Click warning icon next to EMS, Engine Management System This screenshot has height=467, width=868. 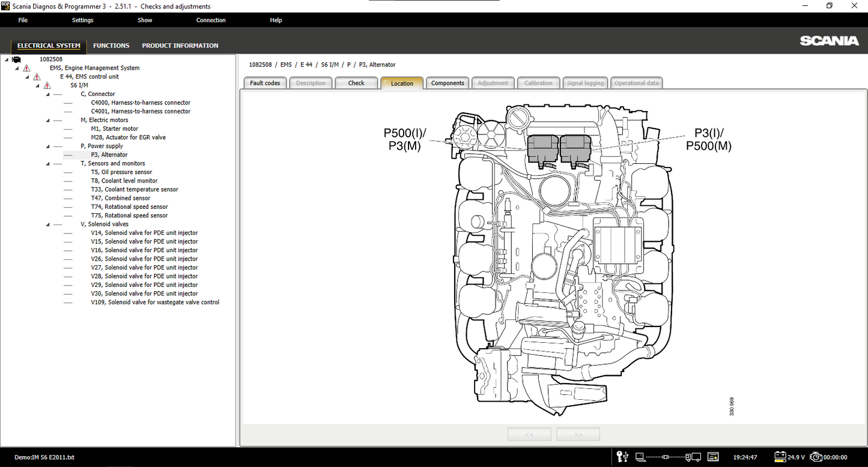pos(26,68)
